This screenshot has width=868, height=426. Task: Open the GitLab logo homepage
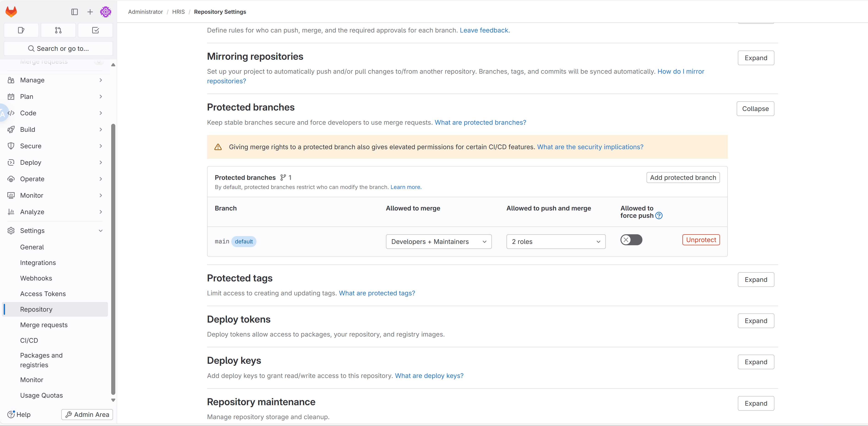[x=11, y=12]
